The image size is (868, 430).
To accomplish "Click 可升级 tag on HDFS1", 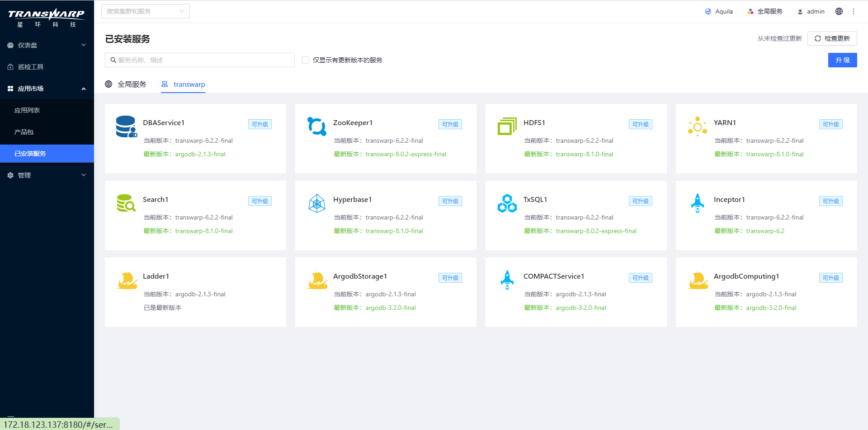I will [641, 124].
